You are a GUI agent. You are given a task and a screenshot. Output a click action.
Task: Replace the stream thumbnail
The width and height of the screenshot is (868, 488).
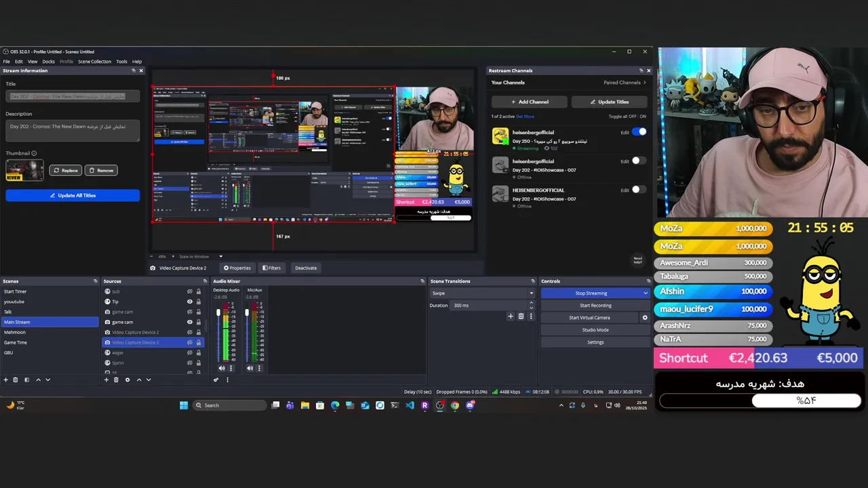pos(65,170)
